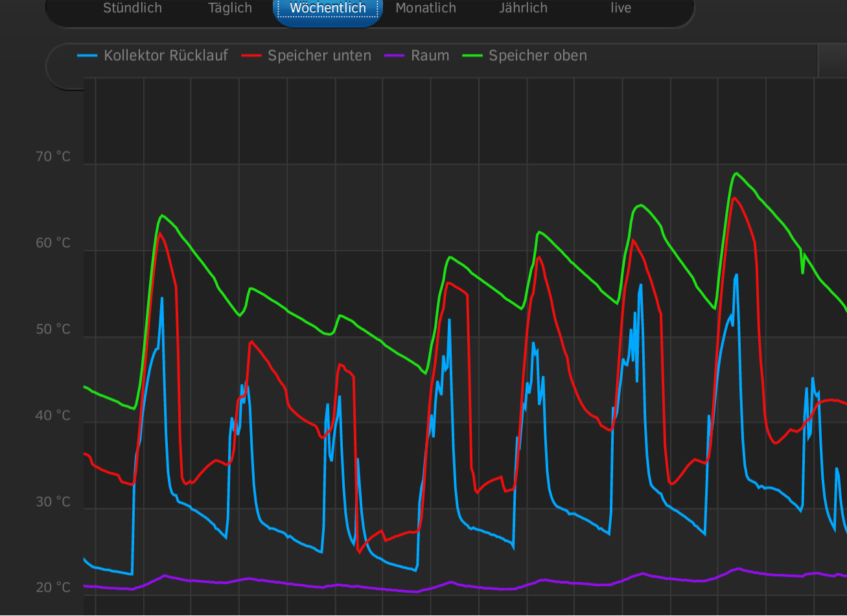
Task: Hide the Raum series via legend label
Action: [430, 56]
